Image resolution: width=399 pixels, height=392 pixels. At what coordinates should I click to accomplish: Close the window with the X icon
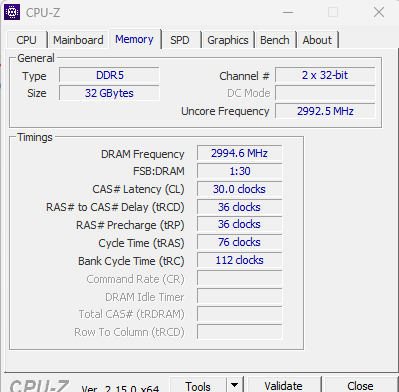pos(379,13)
